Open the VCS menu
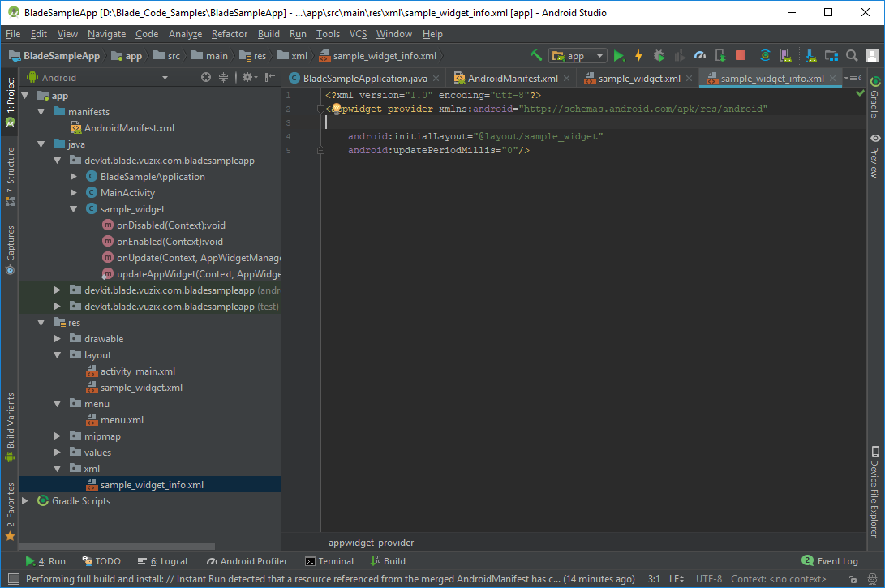The width and height of the screenshot is (885, 588). (x=358, y=34)
